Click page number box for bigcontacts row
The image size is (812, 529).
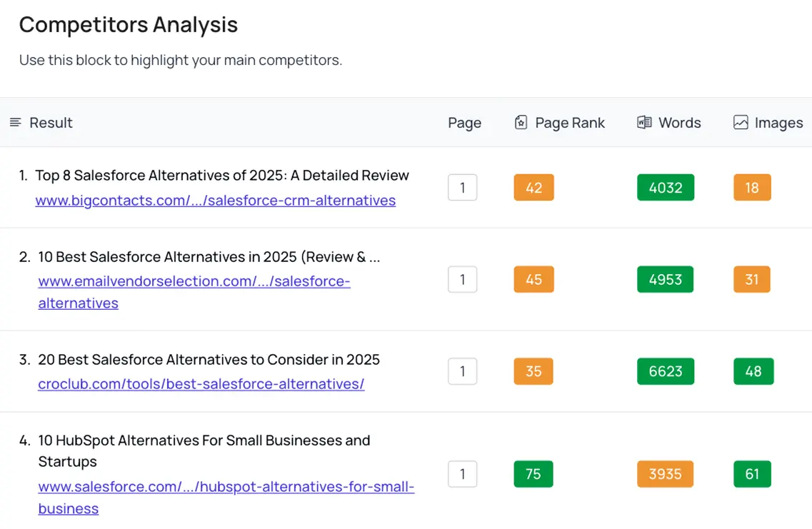tap(463, 187)
